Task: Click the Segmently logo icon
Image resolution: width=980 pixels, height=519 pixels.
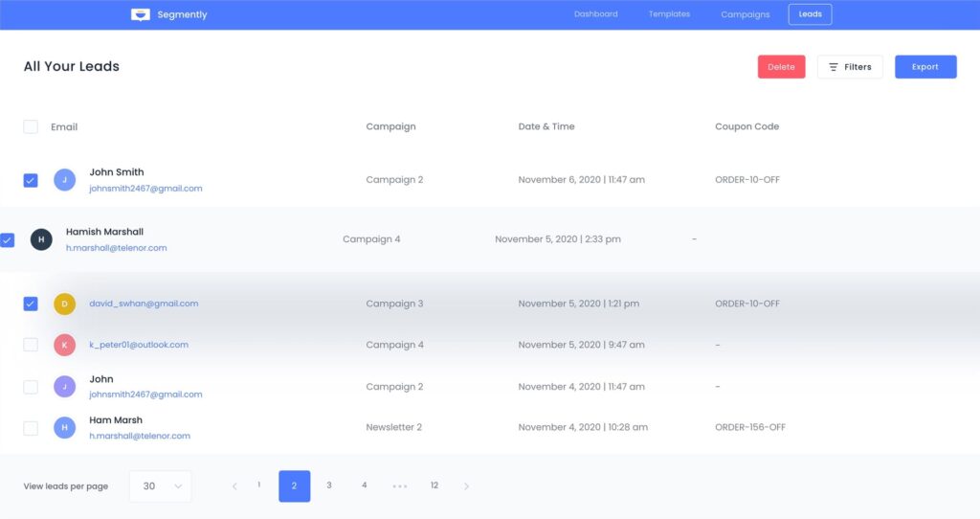Action: coord(140,14)
